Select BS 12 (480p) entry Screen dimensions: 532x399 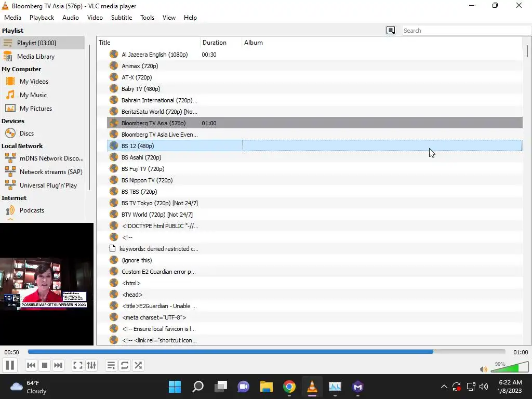tap(314, 146)
